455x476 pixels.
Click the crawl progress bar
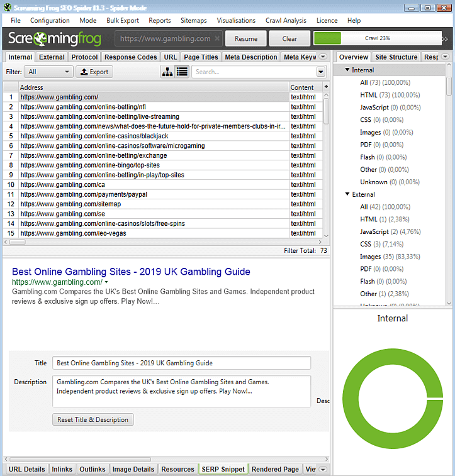(378, 38)
